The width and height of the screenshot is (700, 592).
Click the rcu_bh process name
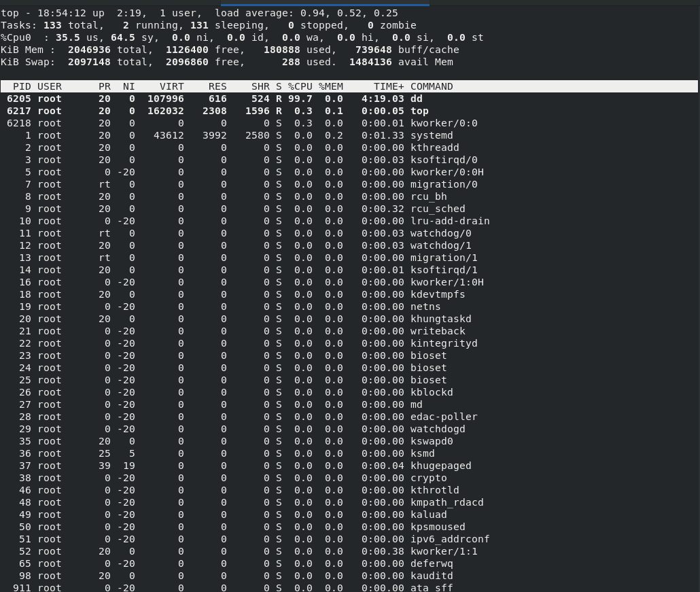[x=429, y=197]
